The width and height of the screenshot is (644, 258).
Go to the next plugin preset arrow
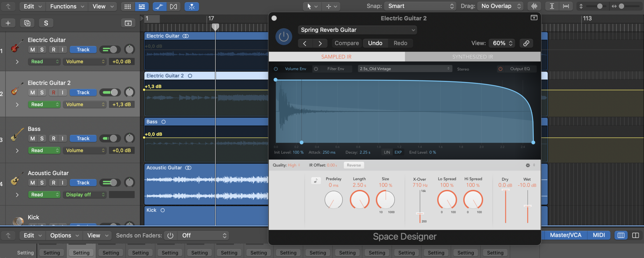tap(320, 43)
